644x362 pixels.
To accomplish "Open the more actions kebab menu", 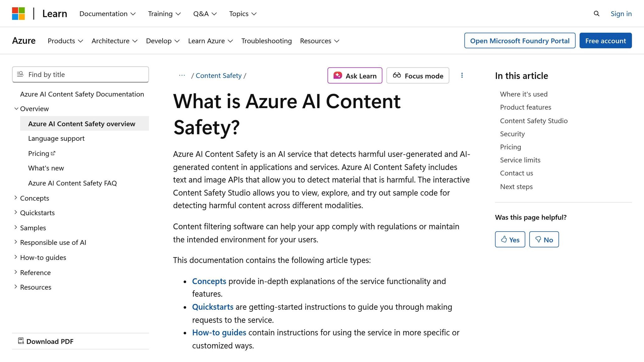I will tap(462, 75).
